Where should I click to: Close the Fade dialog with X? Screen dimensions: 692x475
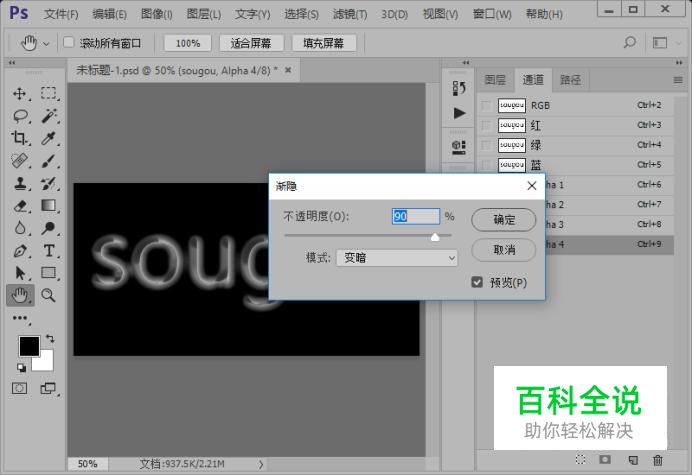coord(532,186)
